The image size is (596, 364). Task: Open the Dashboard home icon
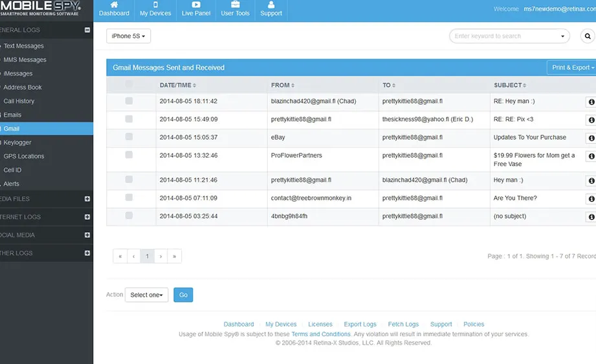(x=114, y=5)
